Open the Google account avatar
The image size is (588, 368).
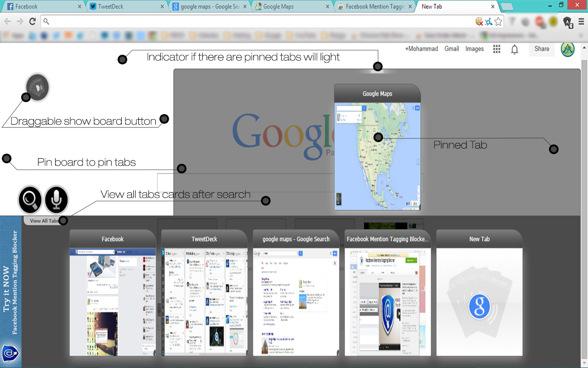(568, 49)
